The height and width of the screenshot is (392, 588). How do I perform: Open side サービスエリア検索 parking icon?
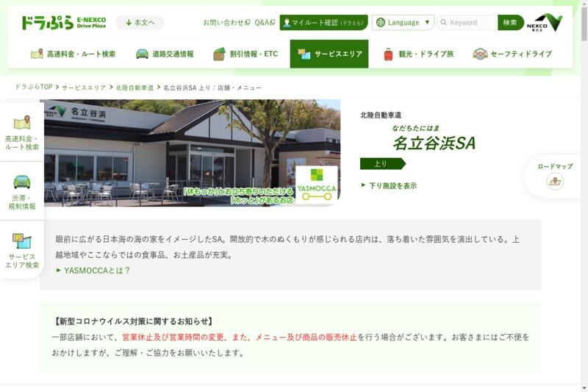point(21,240)
